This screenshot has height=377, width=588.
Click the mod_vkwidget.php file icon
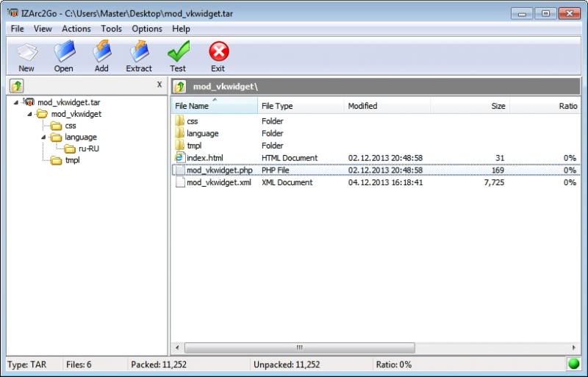tap(180, 170)
